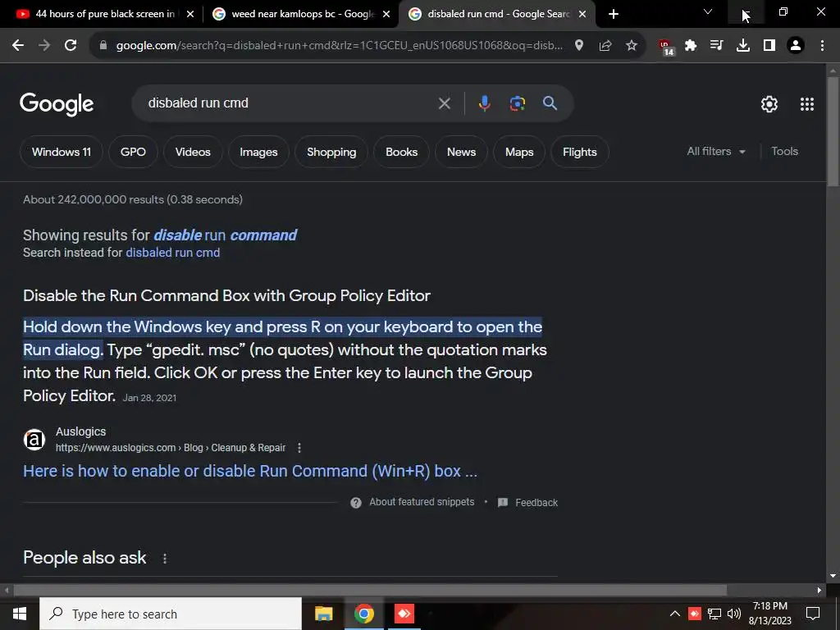This screenshot has height=630, width=840.
Task: Switch to the weed near kamloops bc tab
Action: (x=303, y=14)
